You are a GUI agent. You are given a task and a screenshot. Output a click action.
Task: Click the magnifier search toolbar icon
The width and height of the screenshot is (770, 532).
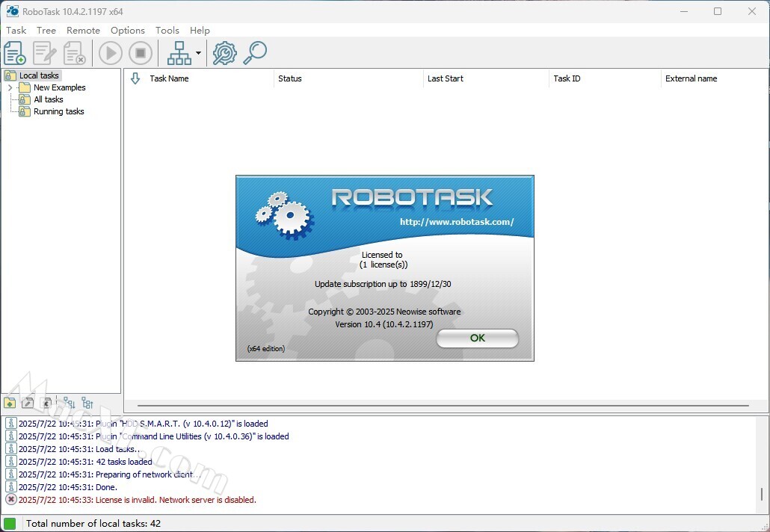pos(255,53)
